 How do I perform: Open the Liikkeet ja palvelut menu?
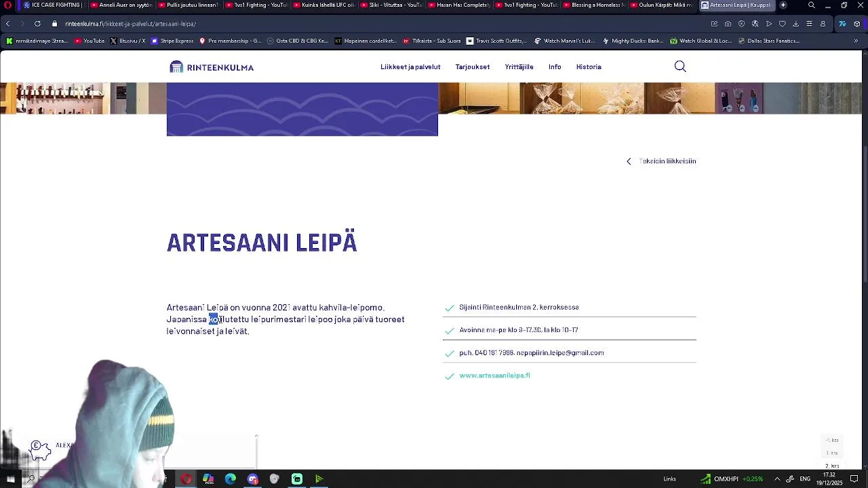[410, 67]
